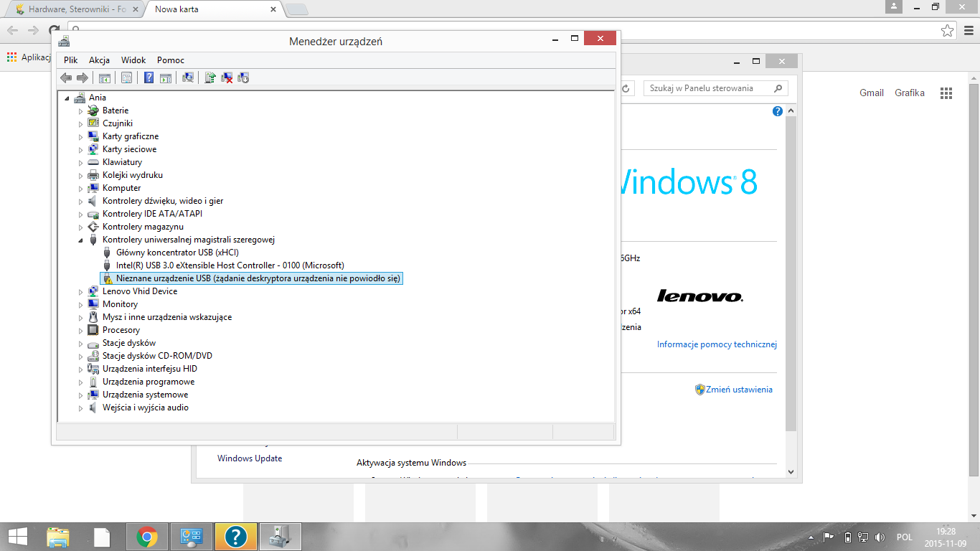Click the Mysz i inne urządzenia mouse icon
The height and width of the screenshot is (551, 980).
93,317
